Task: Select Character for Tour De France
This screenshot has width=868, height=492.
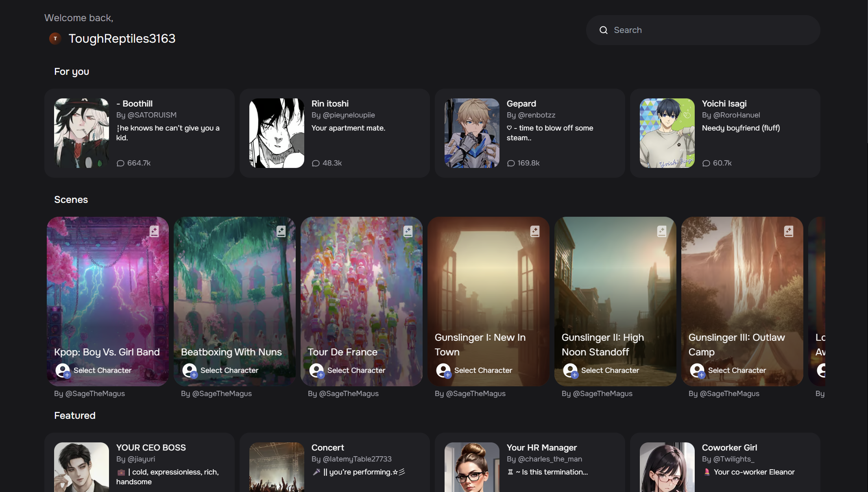Action: 356,370
